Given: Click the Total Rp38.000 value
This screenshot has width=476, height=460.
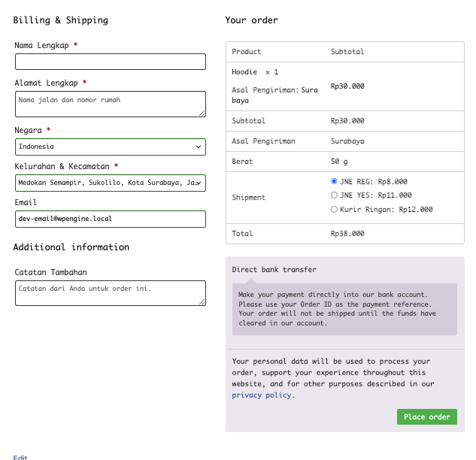Looking at the screenshot, I should (x=347, y=233).
